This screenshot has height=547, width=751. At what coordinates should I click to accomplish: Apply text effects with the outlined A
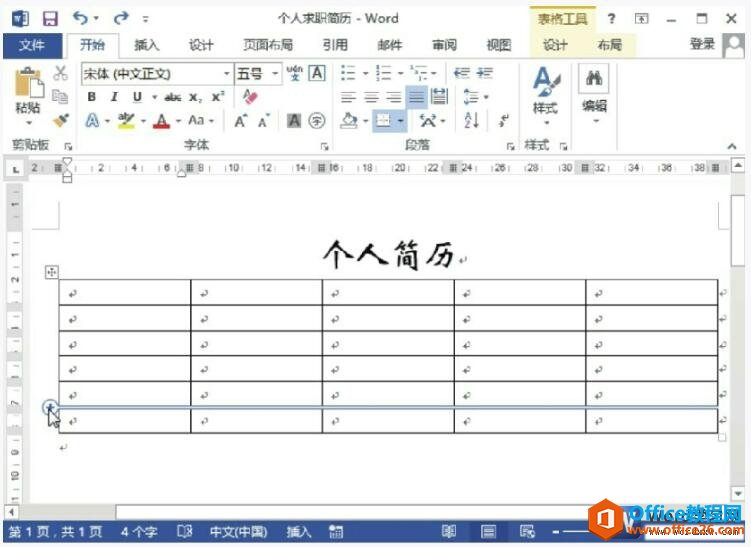[x=92, y=120]
